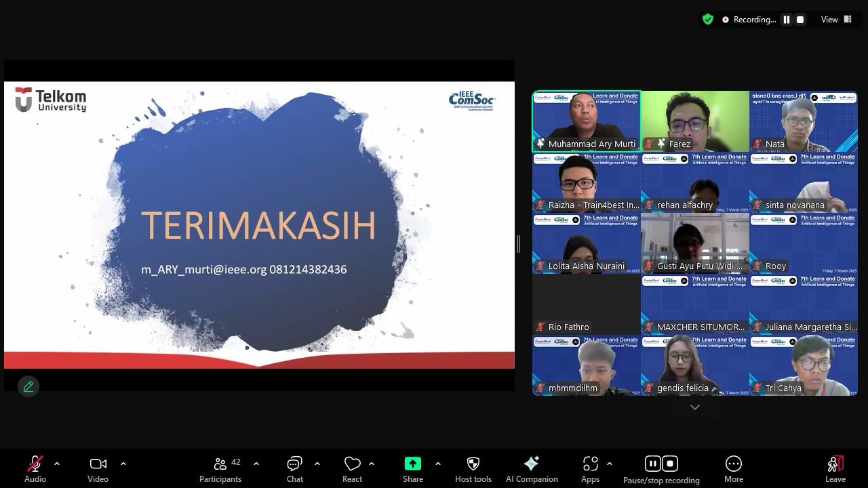Open React emoji reactions
Viewport: 868px width, 488px height.
click(352, 468)
